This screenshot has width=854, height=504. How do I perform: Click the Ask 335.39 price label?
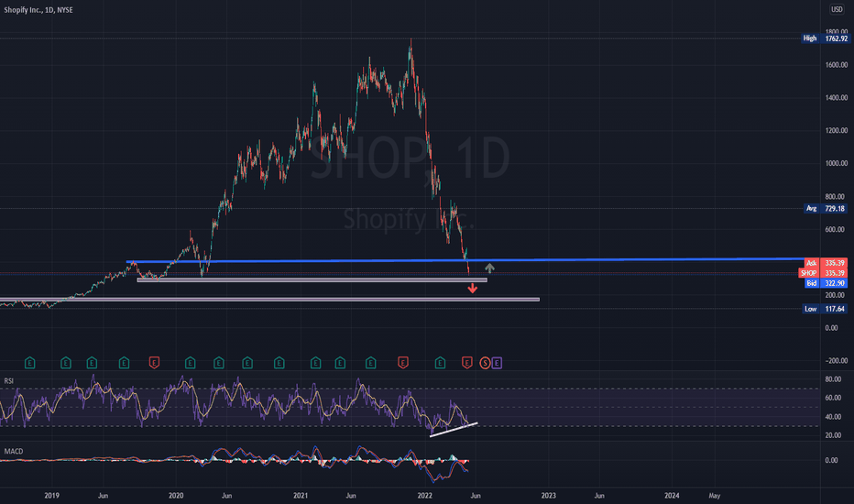click(826, 263)
